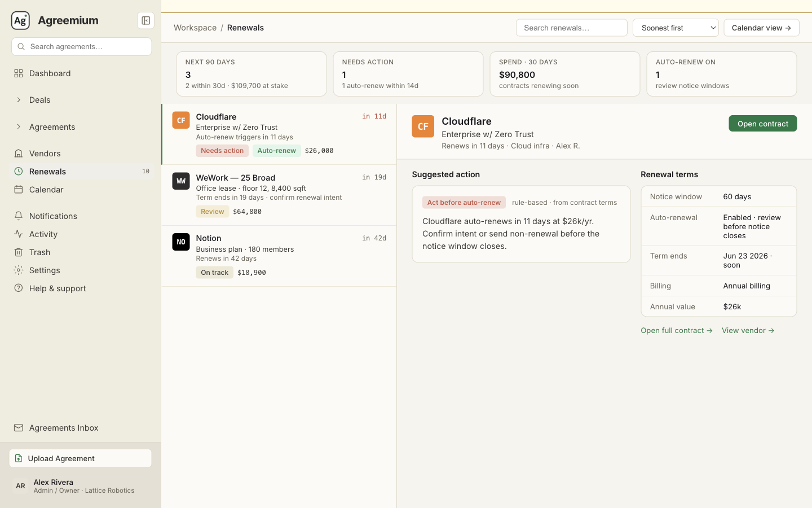Click the Vendors building icon
The height and width of the screenshot is (508, 812).
pos(19,154)
